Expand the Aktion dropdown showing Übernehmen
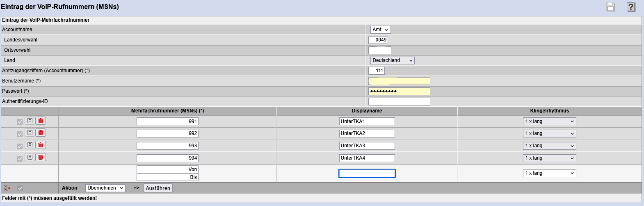The height and width of the screenshot is (206, 644). click(x=105, y=188)
